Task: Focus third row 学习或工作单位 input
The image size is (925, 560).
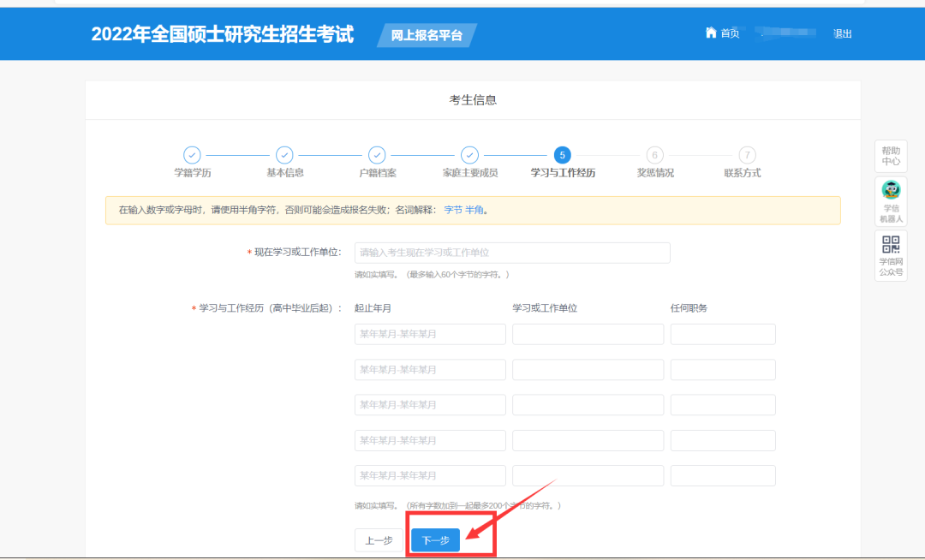Action: click(x=588, y=405)
